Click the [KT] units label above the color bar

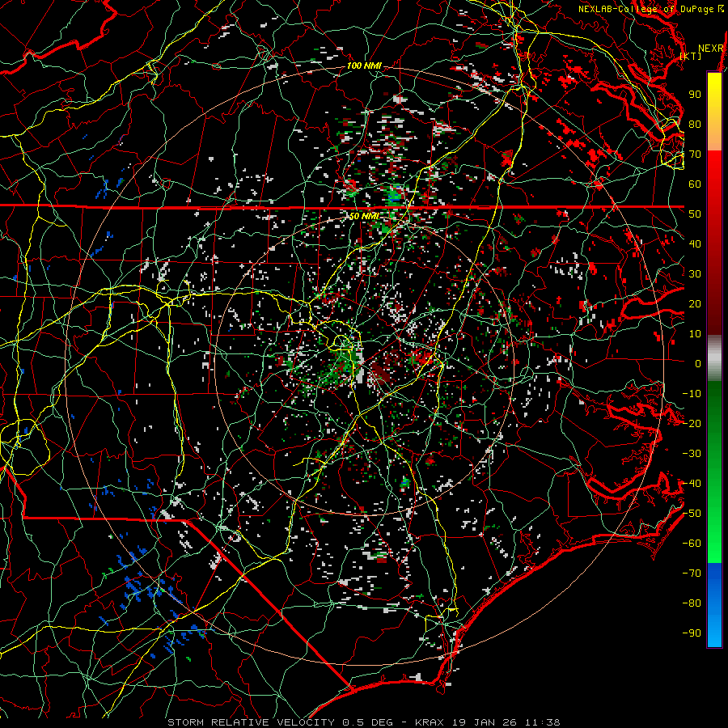(x=691, y=56)
